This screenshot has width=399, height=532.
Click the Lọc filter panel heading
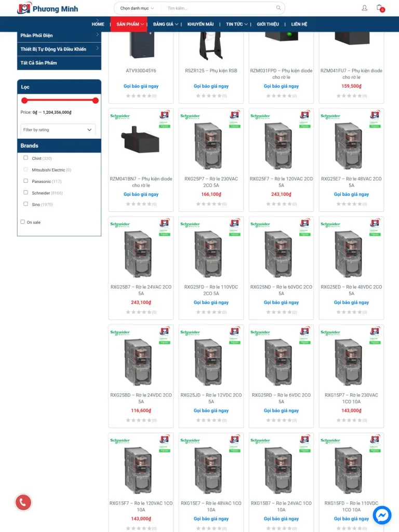coord(59,87)
